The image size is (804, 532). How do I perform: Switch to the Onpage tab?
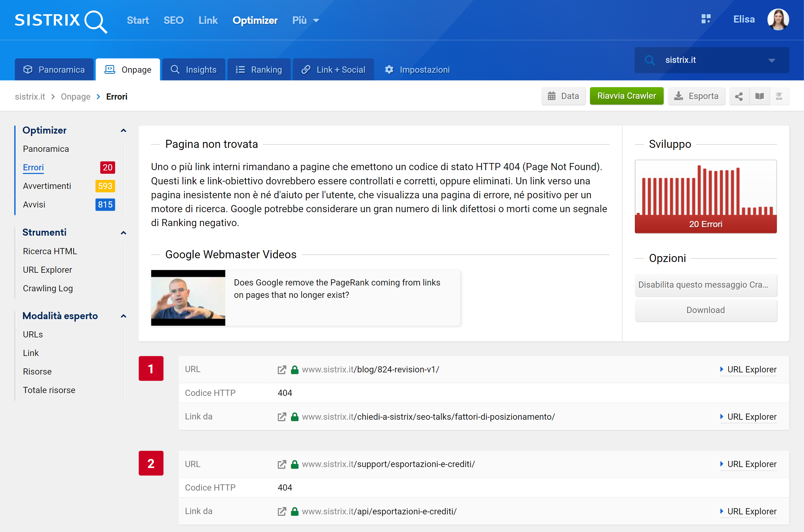[x=128, y=70]
